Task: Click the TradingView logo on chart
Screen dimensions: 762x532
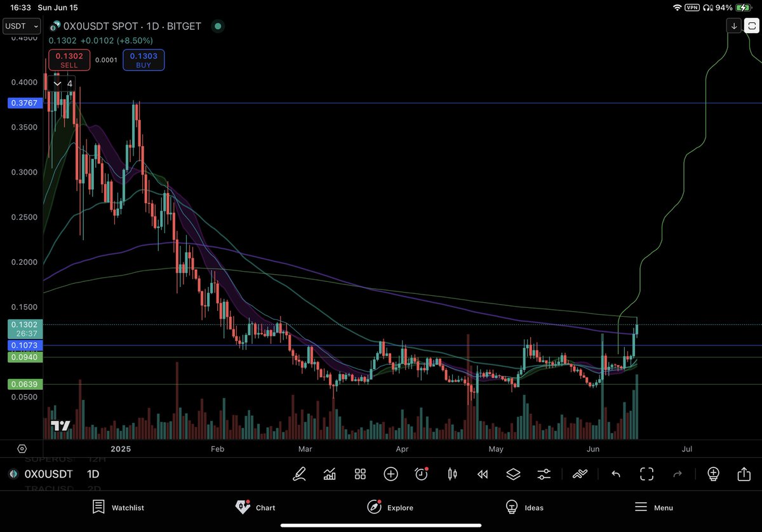Action: [x=60, y=426]
